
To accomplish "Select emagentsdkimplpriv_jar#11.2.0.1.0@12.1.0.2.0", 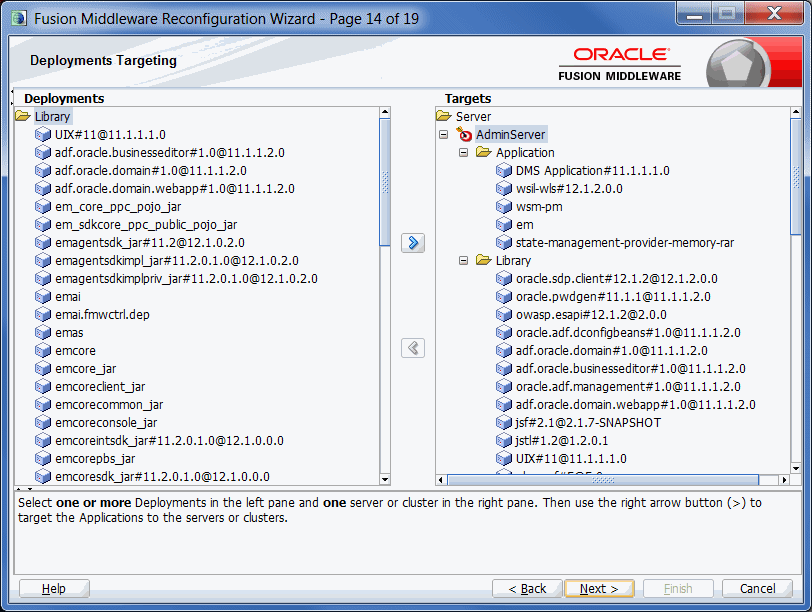I will [x=186, y=279].
